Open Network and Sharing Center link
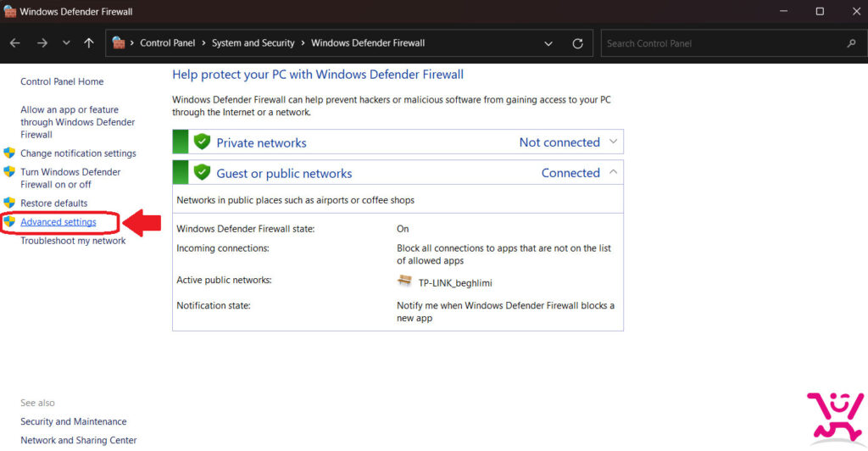Image resolution: width=868 pixels, height=451 pixels. pyautogui.click(x=79, y=441)
